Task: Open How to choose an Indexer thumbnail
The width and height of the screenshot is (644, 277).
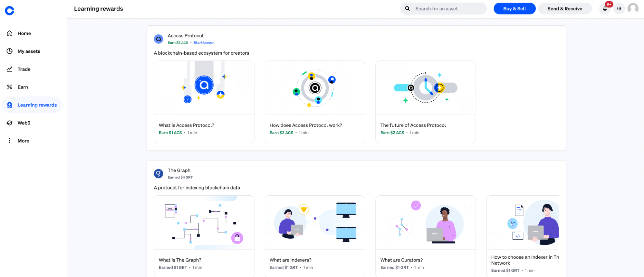Action: pos(523,222)
